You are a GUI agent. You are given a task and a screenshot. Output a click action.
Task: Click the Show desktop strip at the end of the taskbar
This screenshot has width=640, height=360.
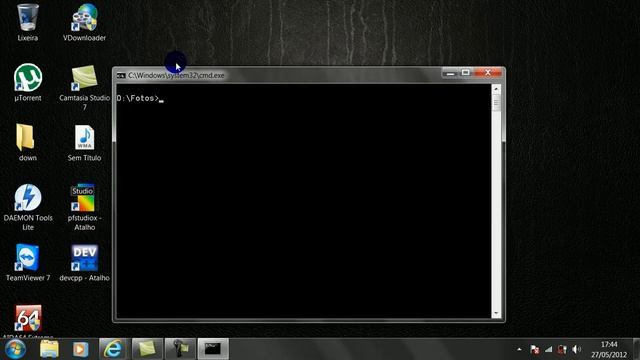coord(636,349)
